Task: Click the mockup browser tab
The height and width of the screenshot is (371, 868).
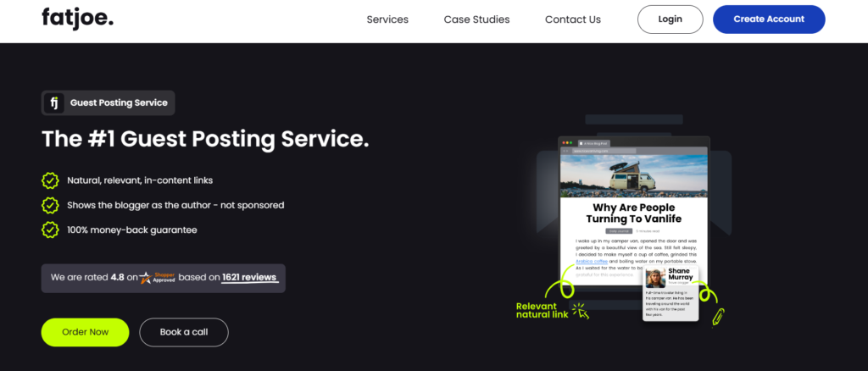Action: coord(593,142)
